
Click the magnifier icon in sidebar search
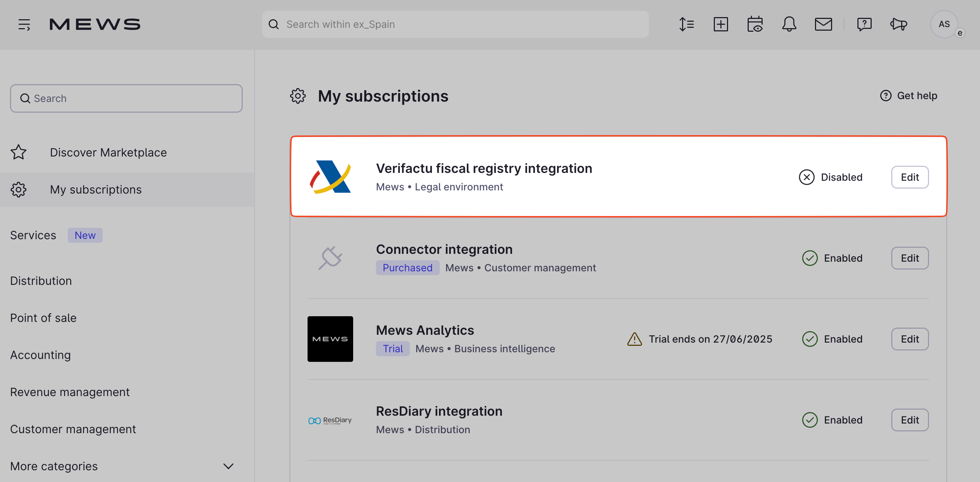pos(25,99)
